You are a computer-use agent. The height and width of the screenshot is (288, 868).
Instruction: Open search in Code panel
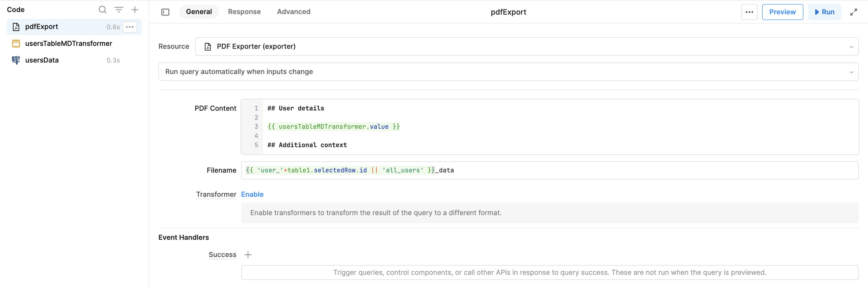pyautogui.click(x=102, y=10)
